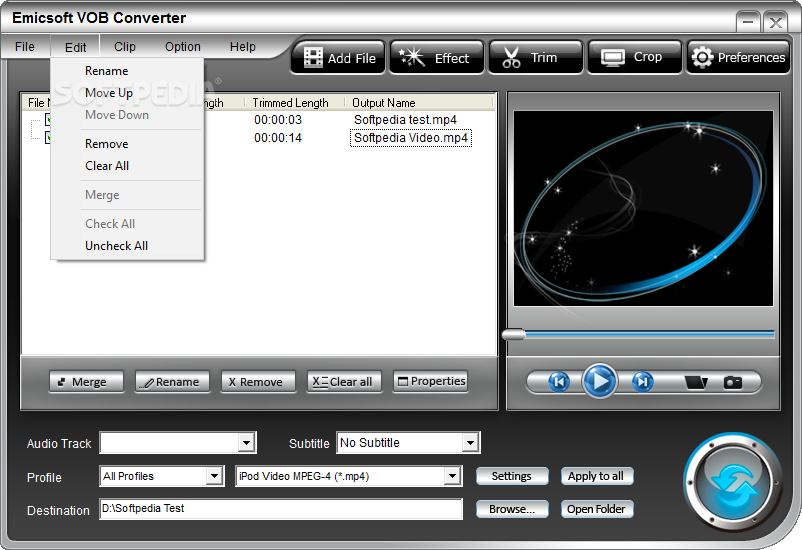Choose Uncheck All in the Edit menu

tap(127, 246)
